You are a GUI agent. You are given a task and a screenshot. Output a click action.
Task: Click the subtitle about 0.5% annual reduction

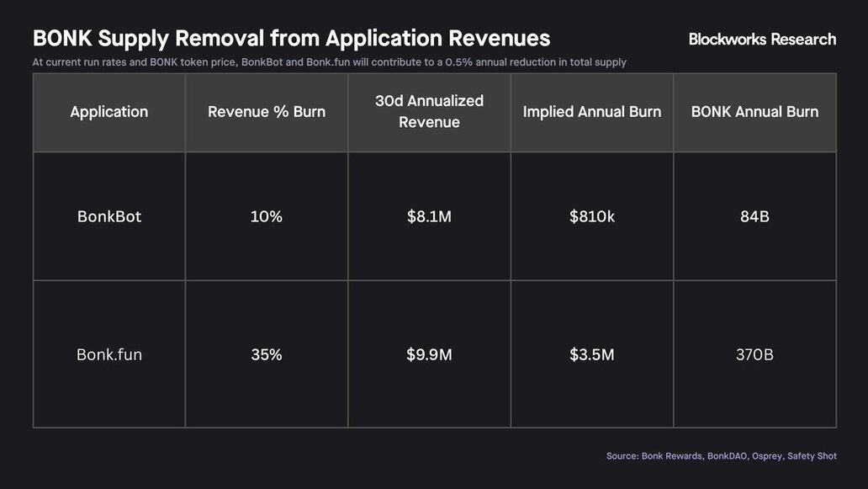point(329,62)
